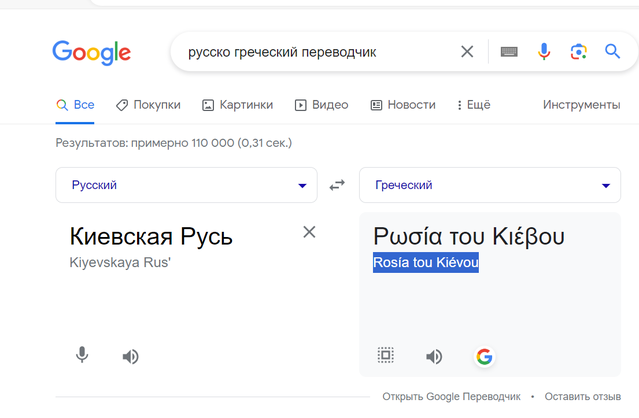Image resolution: width=639 pixels, height=418 pixels.
Task: Listen to the Russian source text
Action: click(x=131, y=356)
